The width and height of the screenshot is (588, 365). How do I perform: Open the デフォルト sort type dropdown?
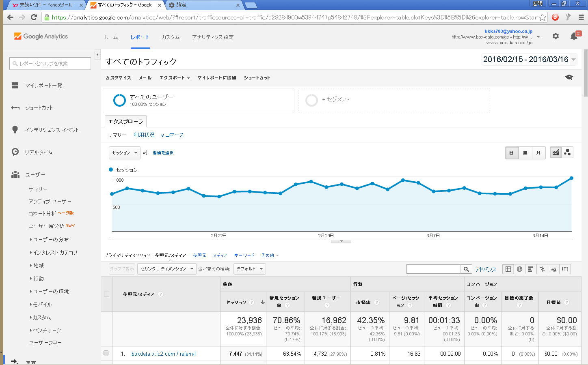250,269
